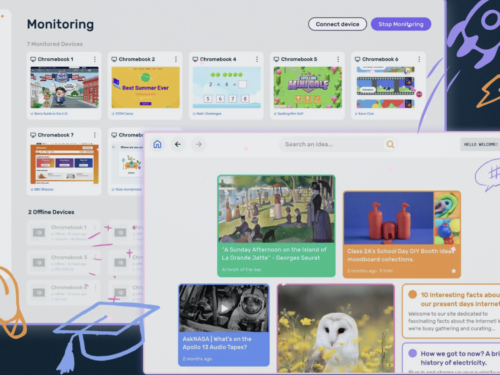Open the white owl photo card
This screenshot has width=500, height=375.
[336, 328]
